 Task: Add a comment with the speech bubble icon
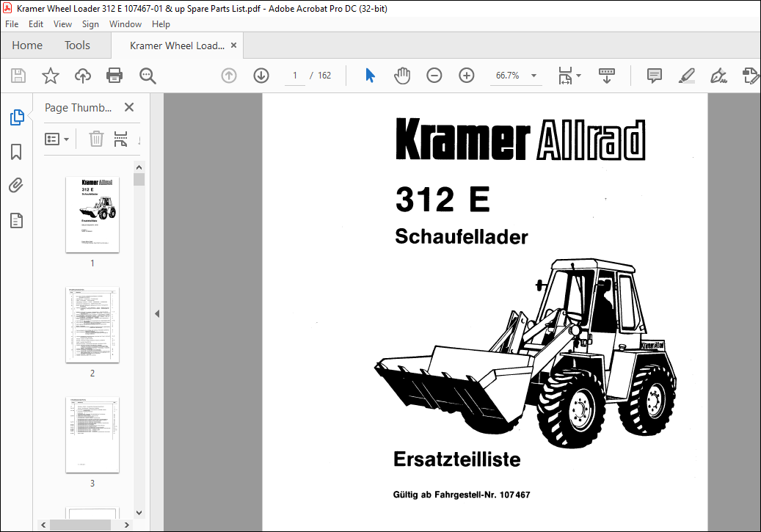tap(655, 76)
